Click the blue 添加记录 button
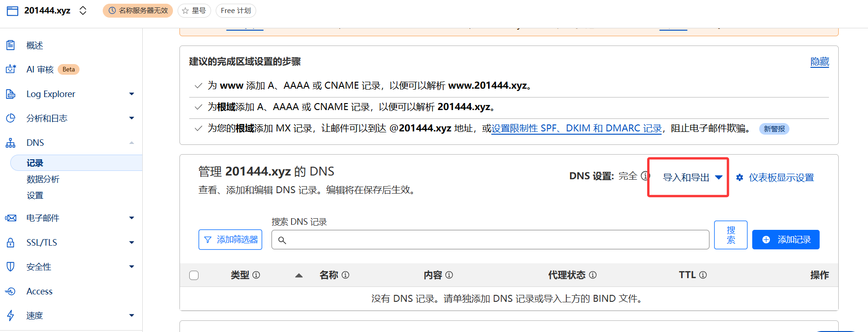 pos(786,240)
